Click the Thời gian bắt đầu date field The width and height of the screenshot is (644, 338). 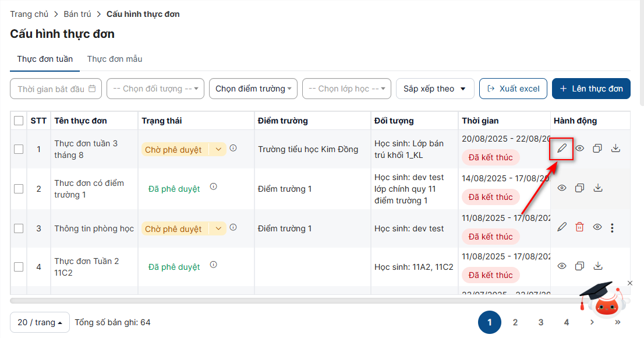coord(56,89)
